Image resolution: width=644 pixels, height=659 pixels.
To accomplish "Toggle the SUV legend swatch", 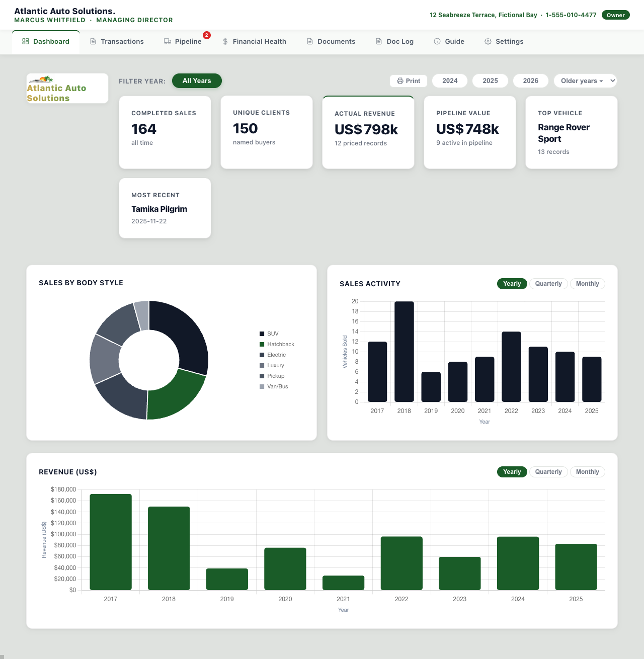I will [x=262, y=334].
